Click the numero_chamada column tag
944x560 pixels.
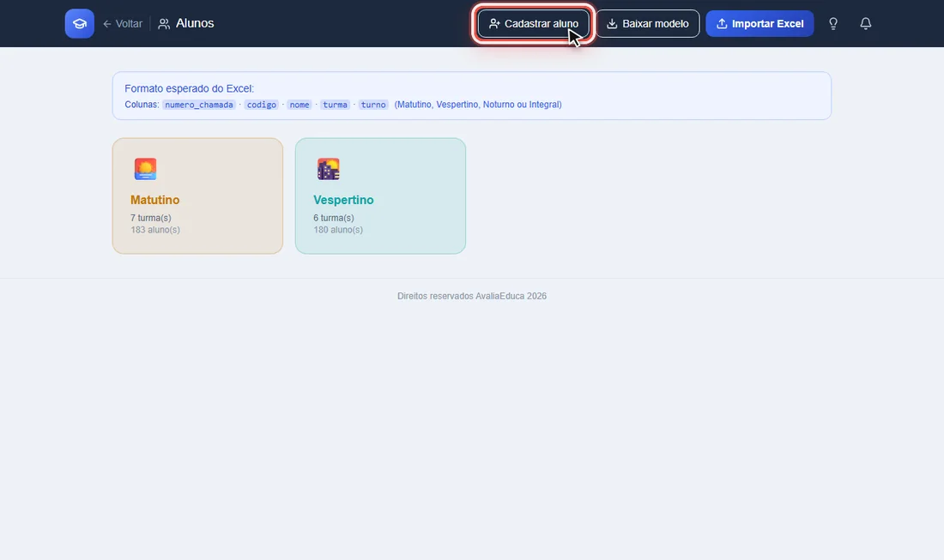(x=199, y=105)
